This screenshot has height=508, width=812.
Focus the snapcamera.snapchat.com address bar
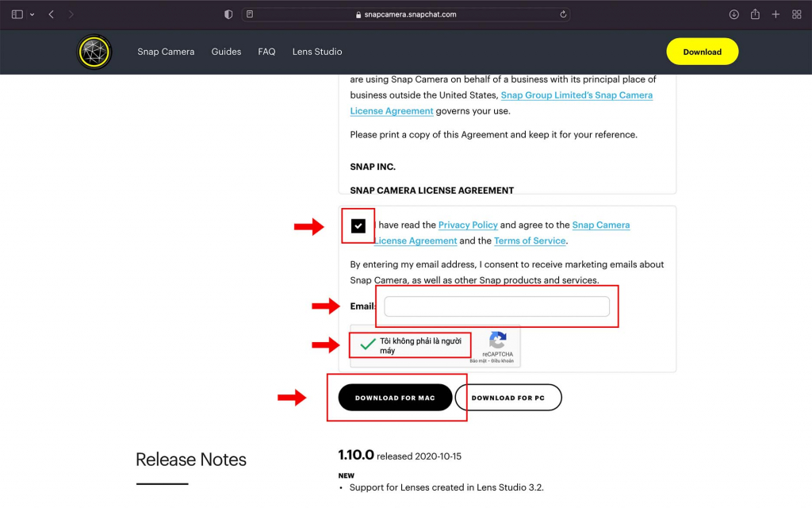406,14
